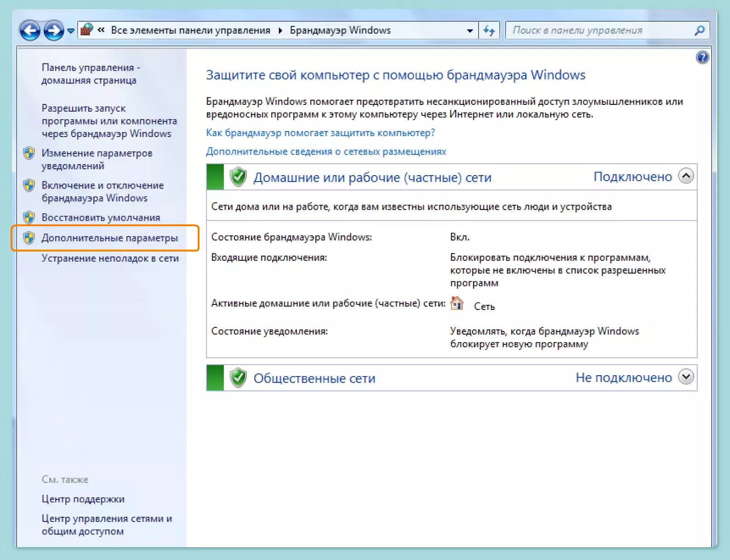Open 'Устранение неполадок в сети' link
730x560 pixels.
click(110, 258)
